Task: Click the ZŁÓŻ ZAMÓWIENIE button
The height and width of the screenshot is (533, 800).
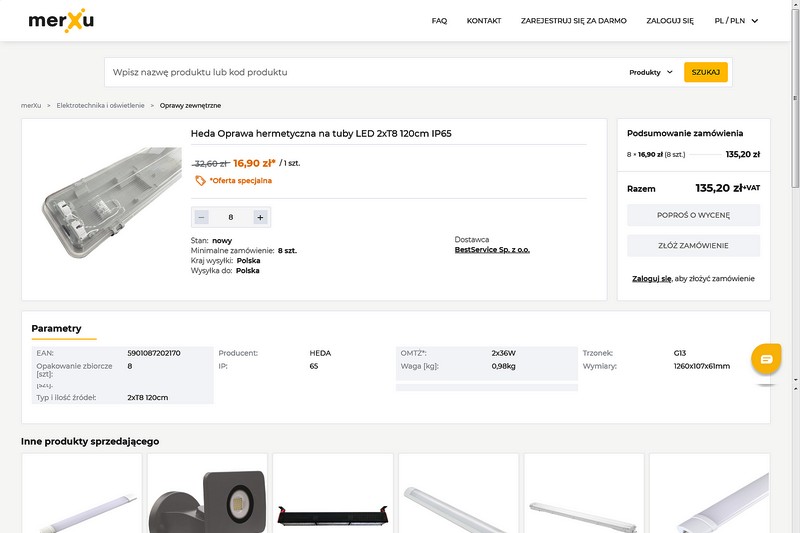Action: tap(693, 245)
